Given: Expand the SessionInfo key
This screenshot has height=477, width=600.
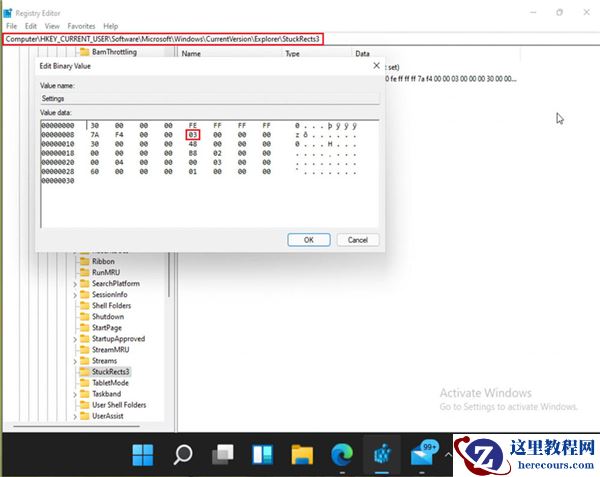Looking at the screenshot, I should point(75,295).
